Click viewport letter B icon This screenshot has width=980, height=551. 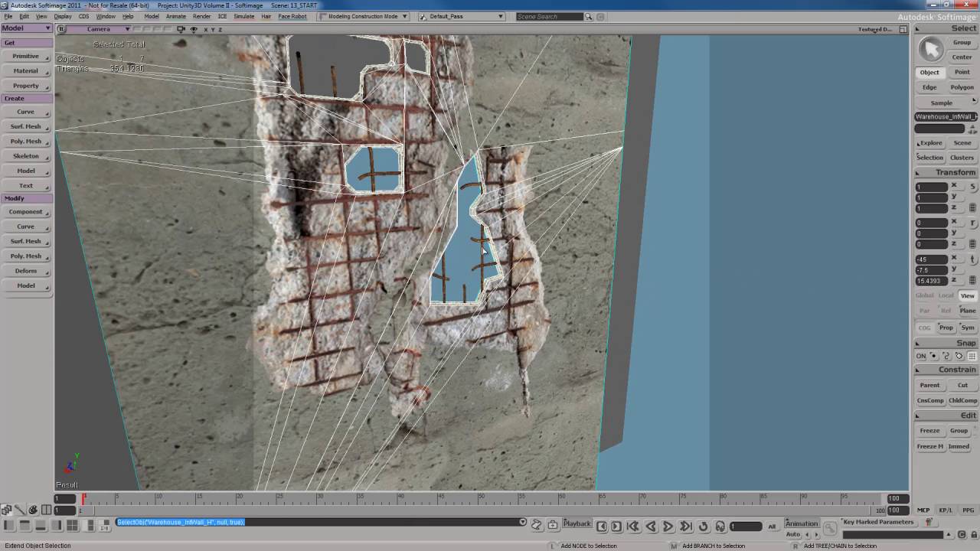point(61,29)
